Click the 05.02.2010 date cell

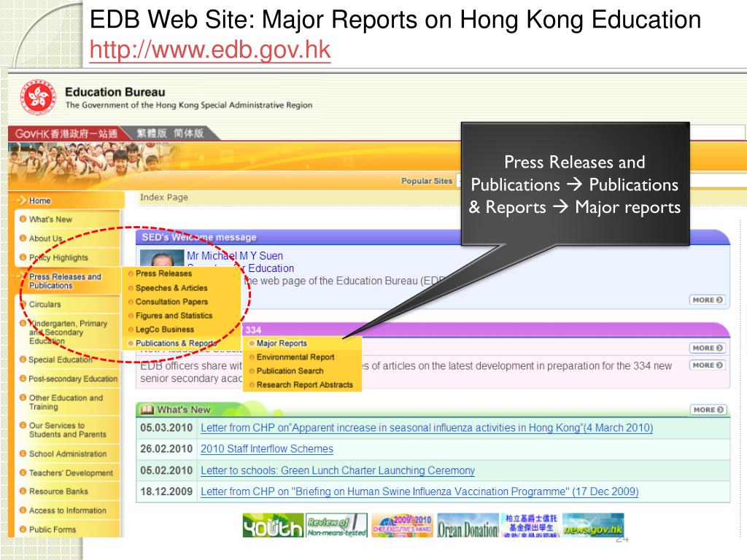[166, 470]
